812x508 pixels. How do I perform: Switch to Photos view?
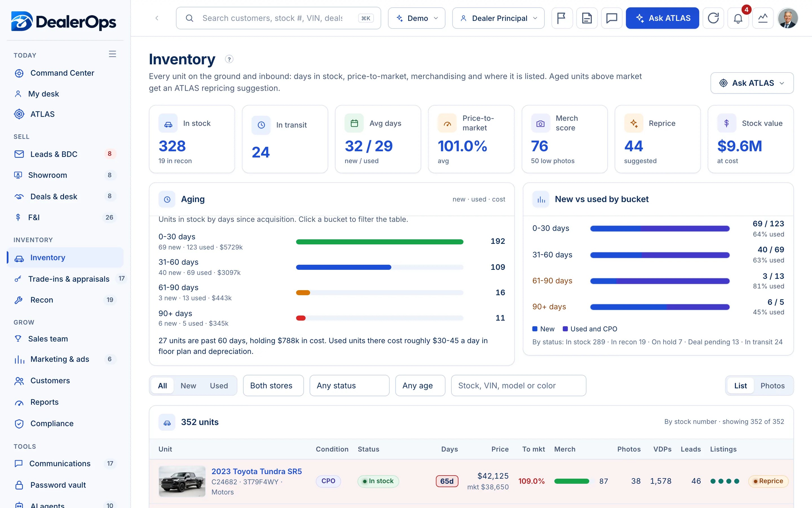[x=773, y=386]
